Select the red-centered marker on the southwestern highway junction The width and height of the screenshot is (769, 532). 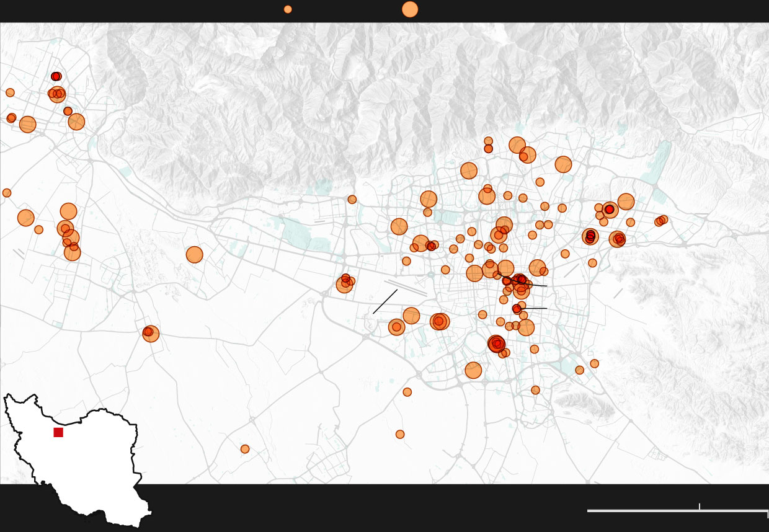(149, 333)
